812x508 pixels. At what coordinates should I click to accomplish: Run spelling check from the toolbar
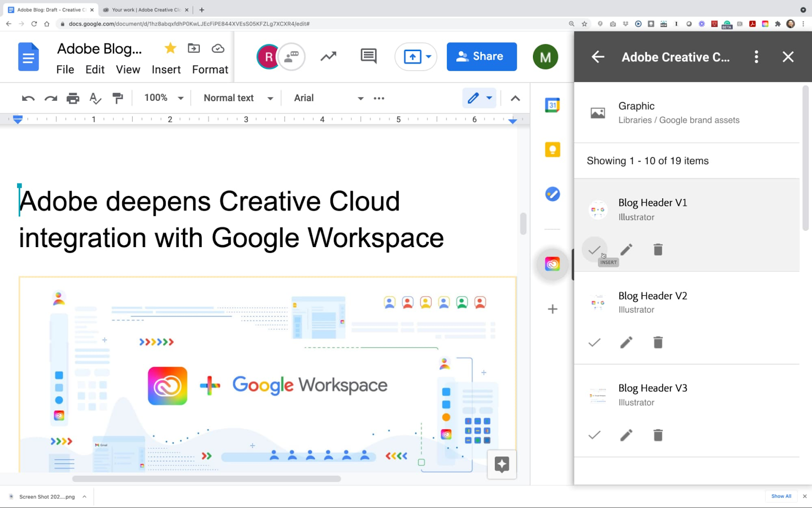tap(95, 98)
